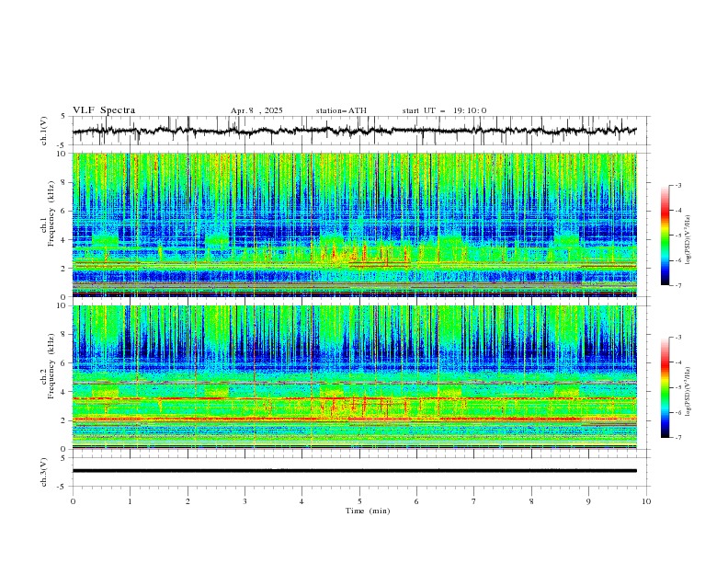The width and height of the screenshot is (728, 563).
Task: Click time axis tick label "1"
Action: (x=130, y=501)
